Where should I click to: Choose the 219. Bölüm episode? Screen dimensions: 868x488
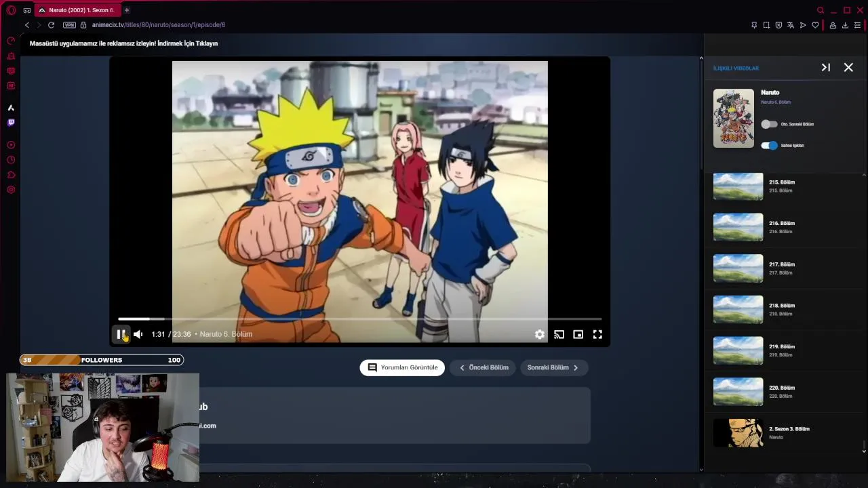click(783, 350)
